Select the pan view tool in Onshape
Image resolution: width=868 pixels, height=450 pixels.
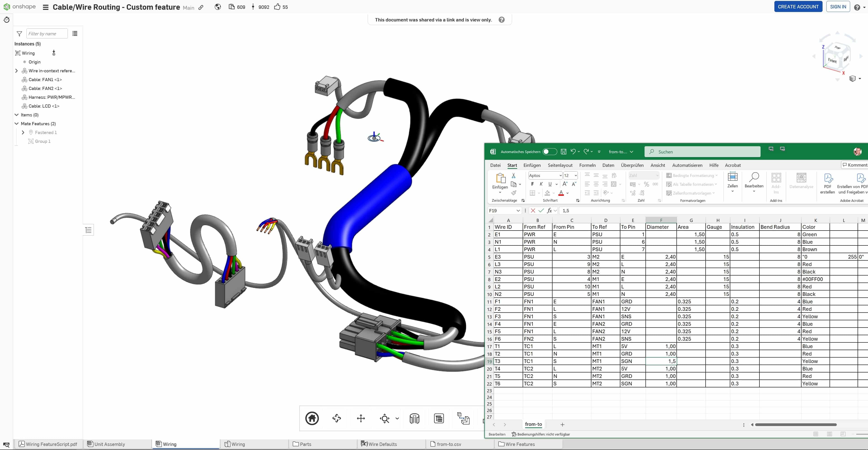[x=360, y=418]
